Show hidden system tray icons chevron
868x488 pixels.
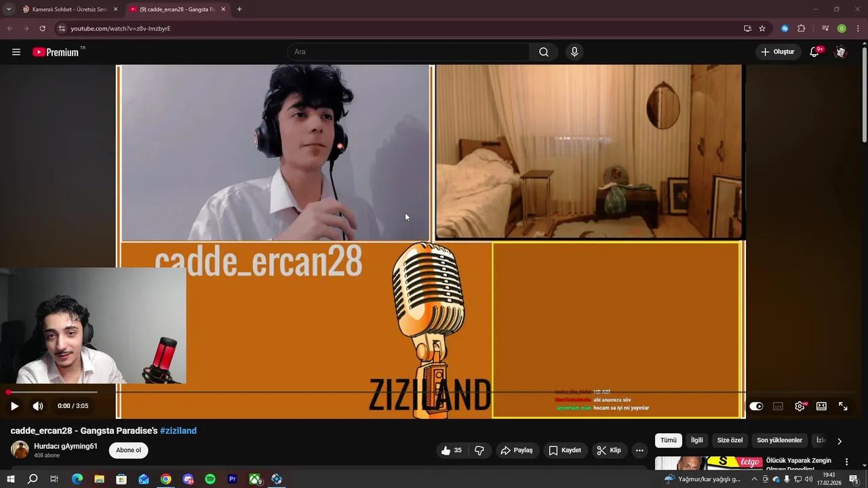[x=754, y=479]
